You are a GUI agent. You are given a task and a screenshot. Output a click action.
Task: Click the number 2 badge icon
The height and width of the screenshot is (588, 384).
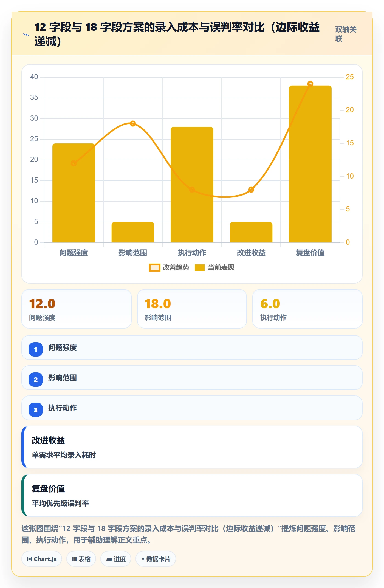(x=36, y=380)
